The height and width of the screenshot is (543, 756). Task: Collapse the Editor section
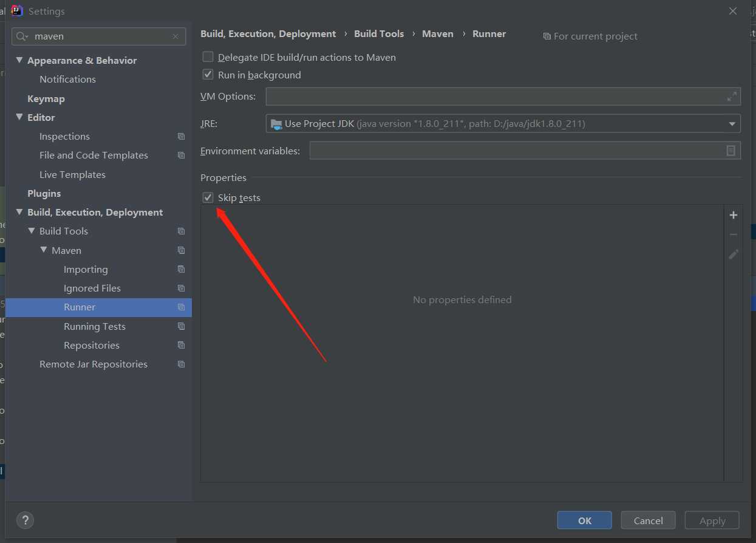click(20, 117)
